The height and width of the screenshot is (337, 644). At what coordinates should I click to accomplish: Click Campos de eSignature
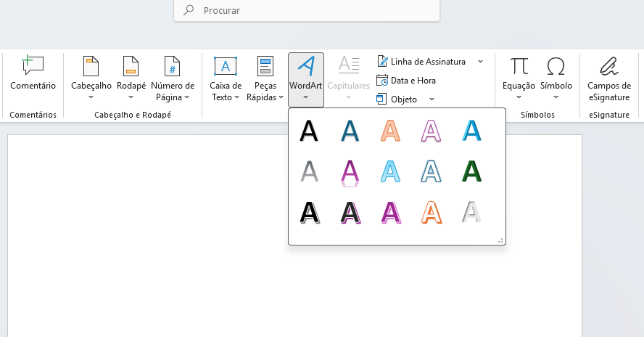coord(609,79)
